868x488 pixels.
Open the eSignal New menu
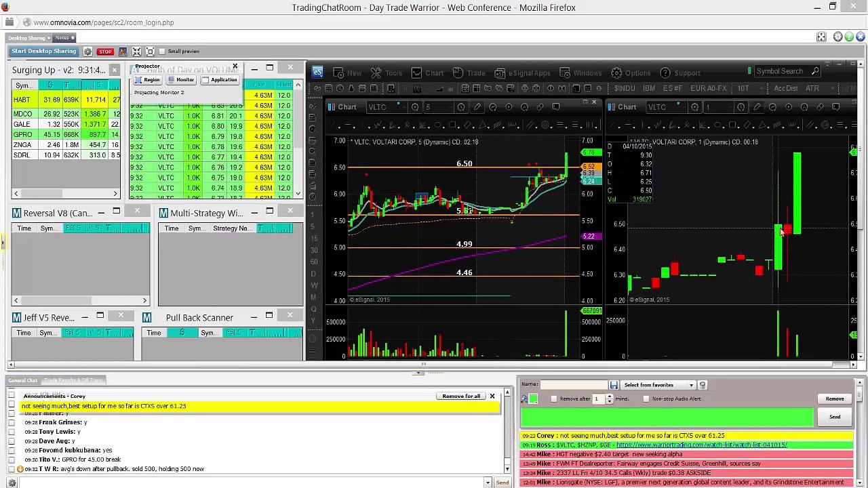click(348, 73)
